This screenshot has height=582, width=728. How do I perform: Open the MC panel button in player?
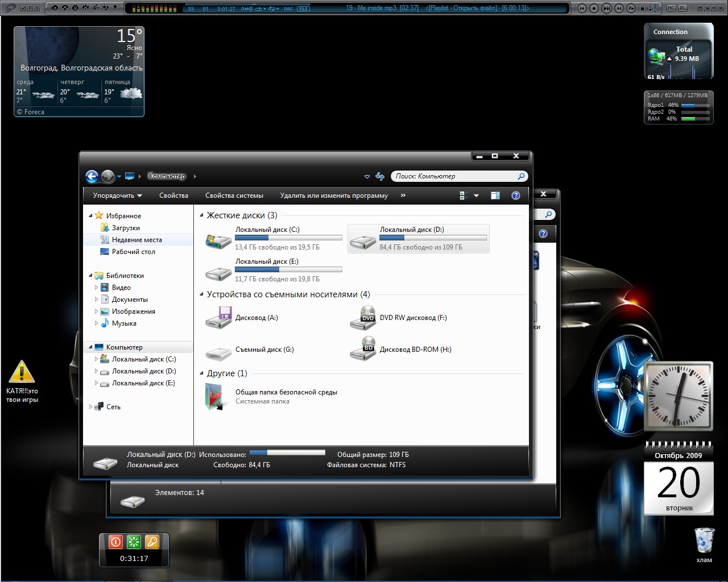point(671,8)
